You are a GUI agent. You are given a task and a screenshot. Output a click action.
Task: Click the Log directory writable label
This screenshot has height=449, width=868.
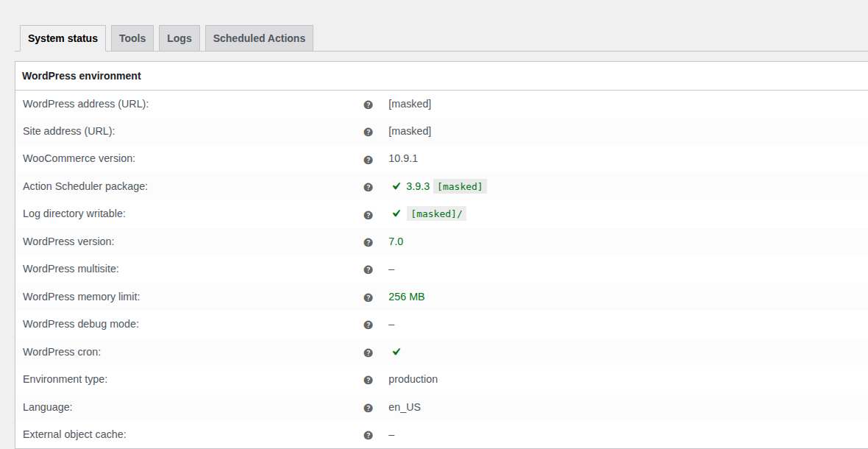(74, 213)
